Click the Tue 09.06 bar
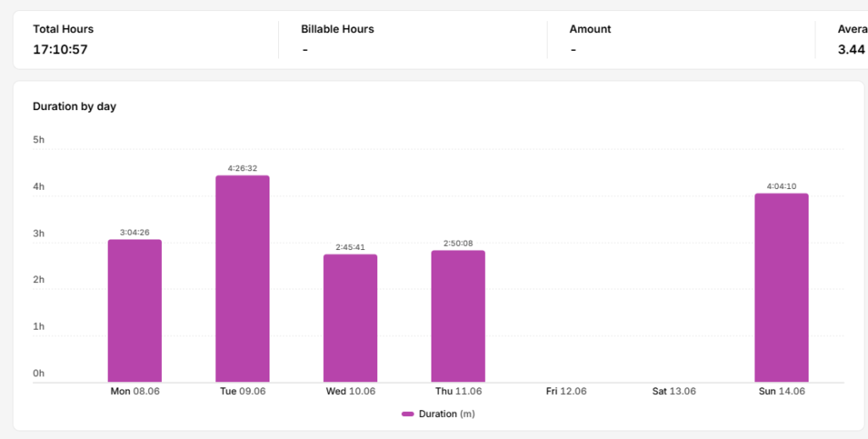Viewport: 868px width, 439px height. (x=242, y=279)
